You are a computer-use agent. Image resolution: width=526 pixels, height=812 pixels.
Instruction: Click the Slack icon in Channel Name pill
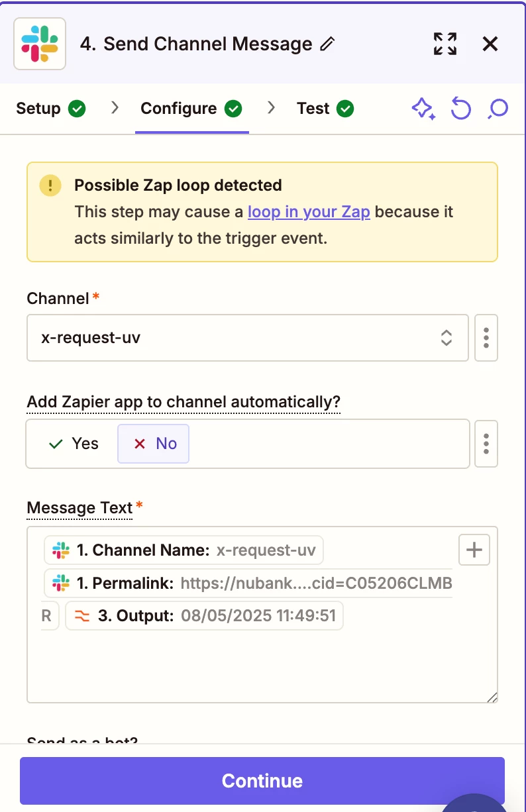point(61,550)
